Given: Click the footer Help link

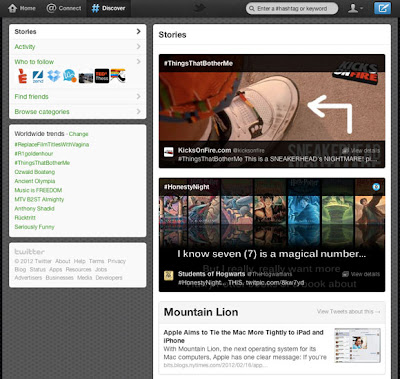Looking at the screenshot, I should (80, 261).
